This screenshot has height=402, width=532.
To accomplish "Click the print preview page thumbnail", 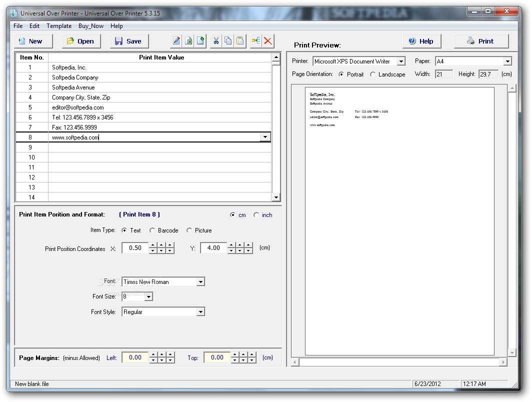I will (x=399, y=221).
